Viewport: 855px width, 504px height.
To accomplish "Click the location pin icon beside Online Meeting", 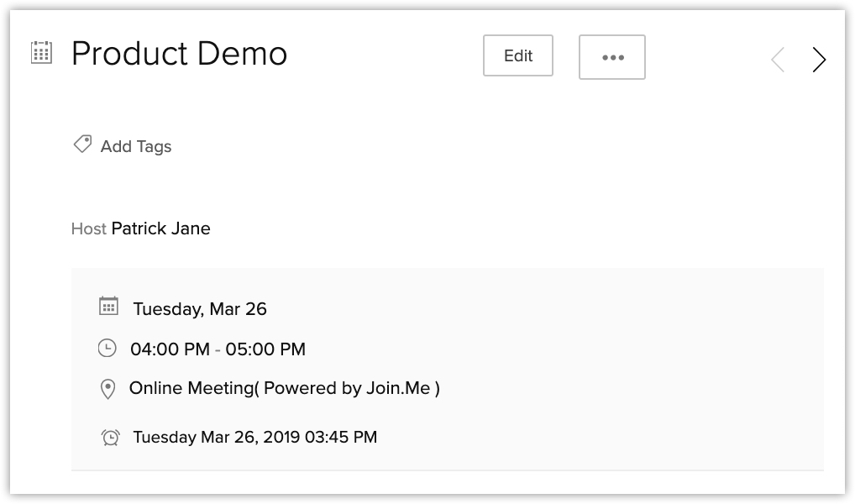I will click(108, 389).
